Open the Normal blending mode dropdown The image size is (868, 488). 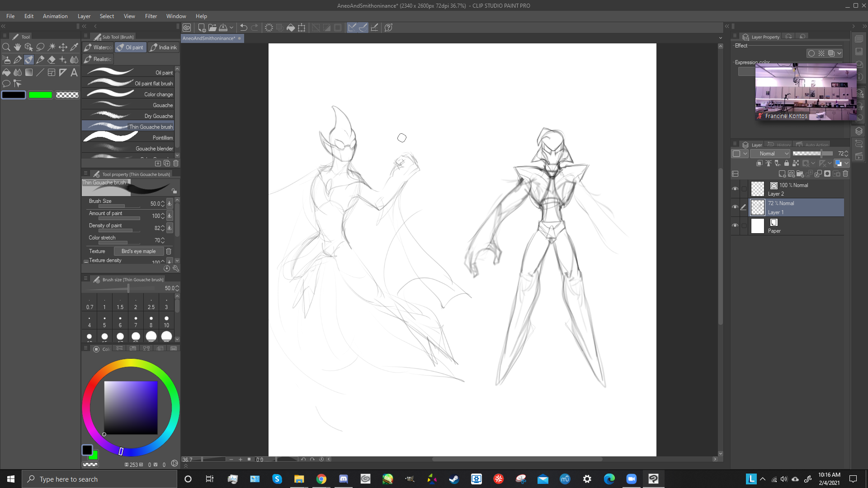tap(770, 154)
